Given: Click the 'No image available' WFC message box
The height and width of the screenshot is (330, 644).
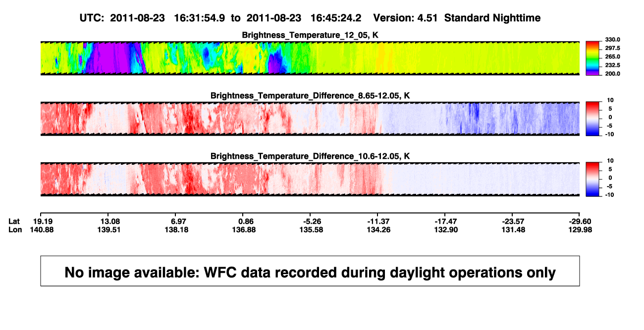Looking at the screenshot, I should click(x=310, y=271).
